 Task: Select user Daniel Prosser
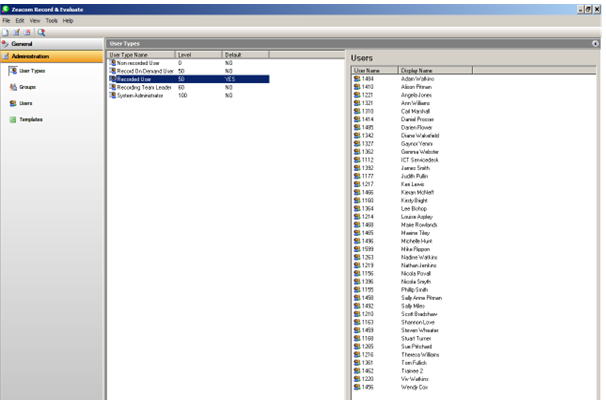[x=417, y=119]
